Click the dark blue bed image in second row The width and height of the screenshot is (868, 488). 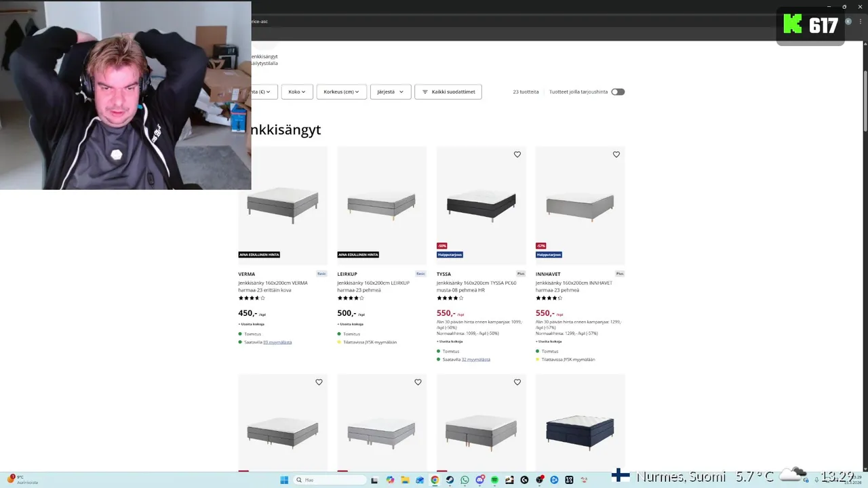tap(580, 432)
